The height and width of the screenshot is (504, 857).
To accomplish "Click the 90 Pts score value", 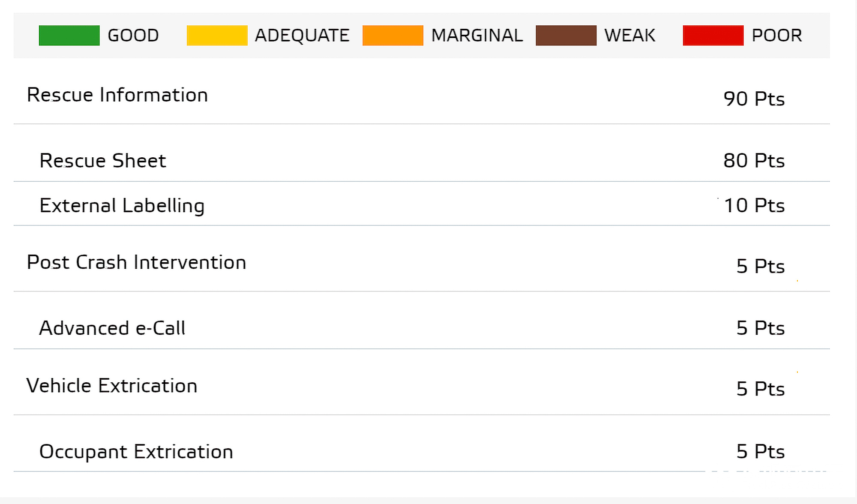I will coord(754,99).
